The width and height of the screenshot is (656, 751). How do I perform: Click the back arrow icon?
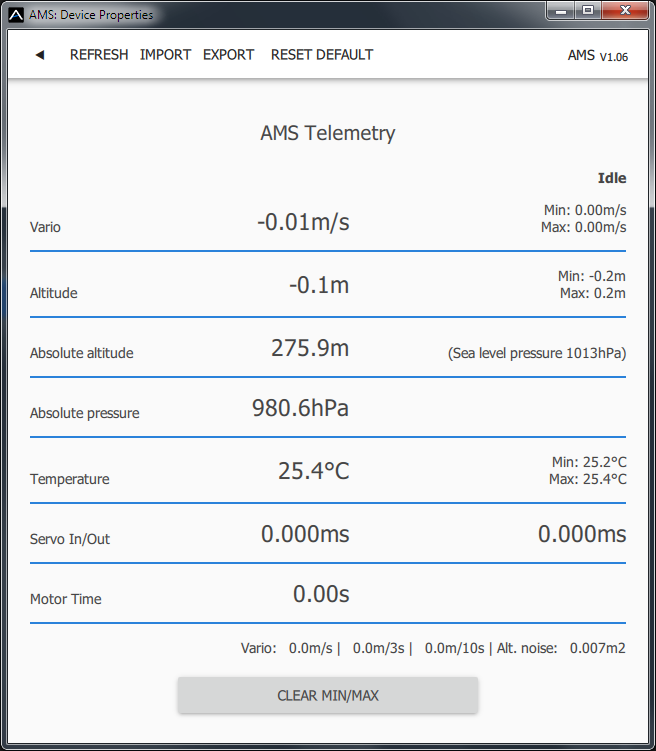[x=40, y=55]
